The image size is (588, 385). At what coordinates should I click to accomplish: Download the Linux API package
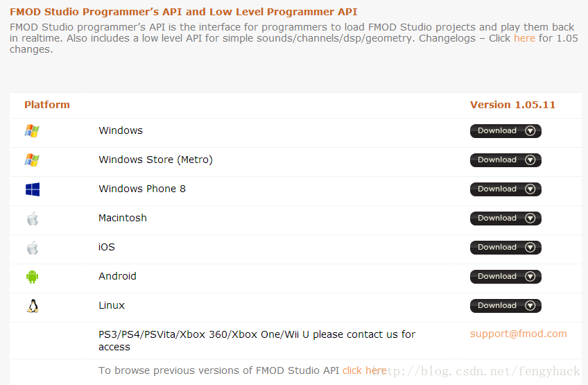(505, 305)
